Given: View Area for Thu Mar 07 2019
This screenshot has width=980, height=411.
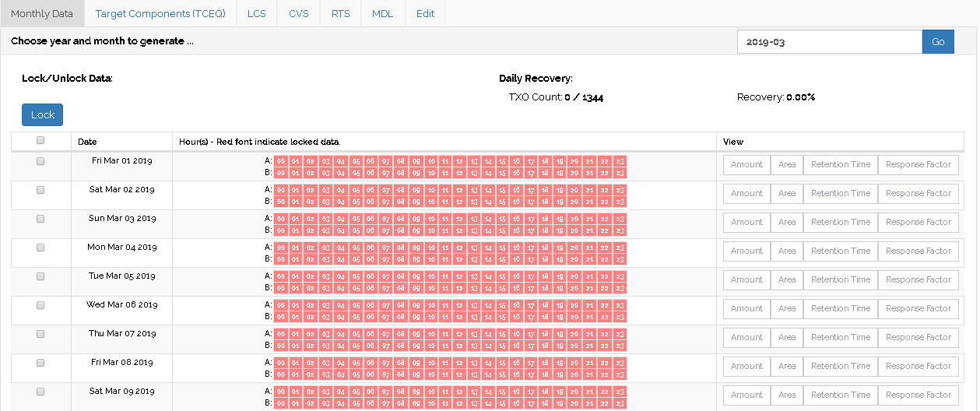Looking at the screenshot, I should coord(786,338).
